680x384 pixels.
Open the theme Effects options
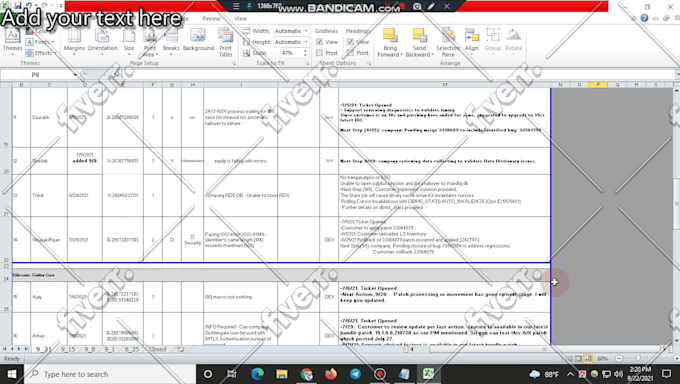pos(40,53)
